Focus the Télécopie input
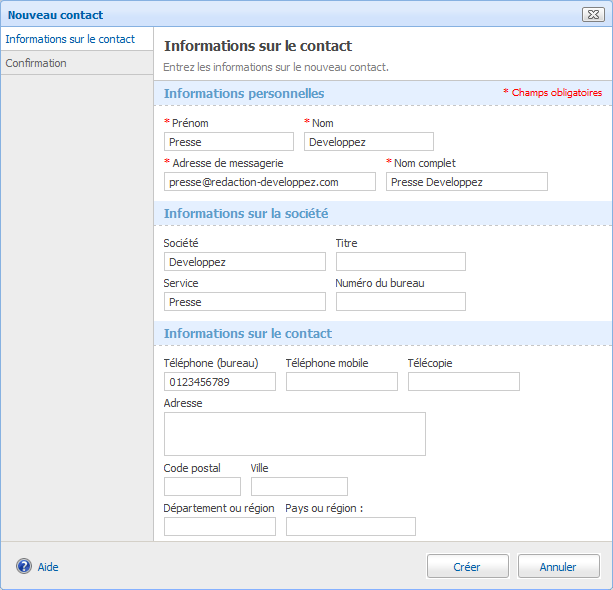This screenshot has width=613, height=590. [464, 382]
